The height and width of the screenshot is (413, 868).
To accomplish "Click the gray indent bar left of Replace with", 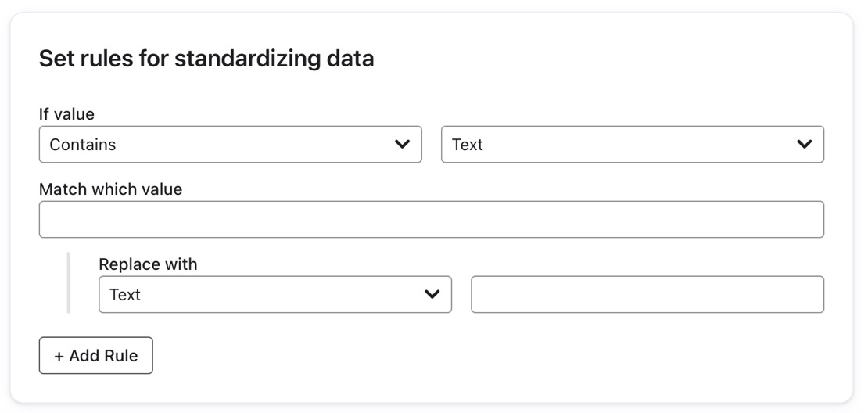I will [x=69, y=282].
